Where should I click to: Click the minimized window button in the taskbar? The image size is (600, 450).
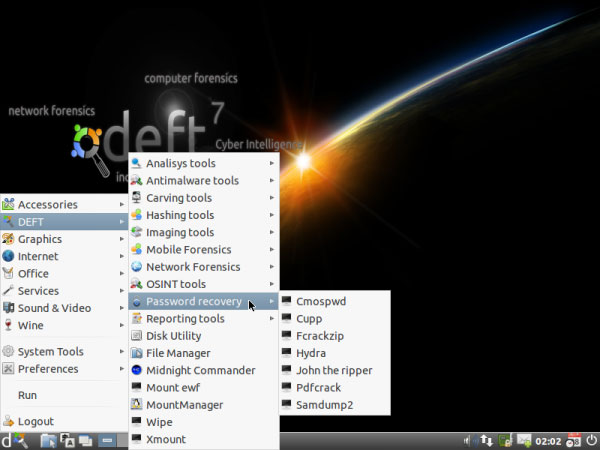tap(107, 441)
